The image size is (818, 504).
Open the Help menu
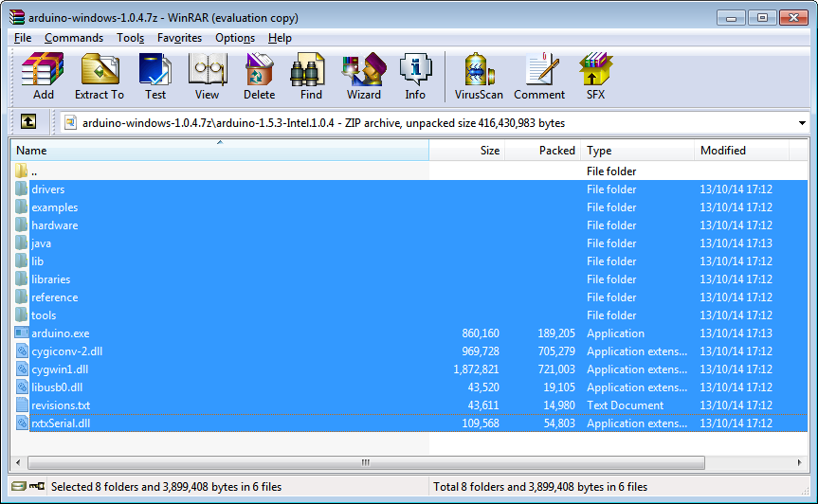pos(280,38)
